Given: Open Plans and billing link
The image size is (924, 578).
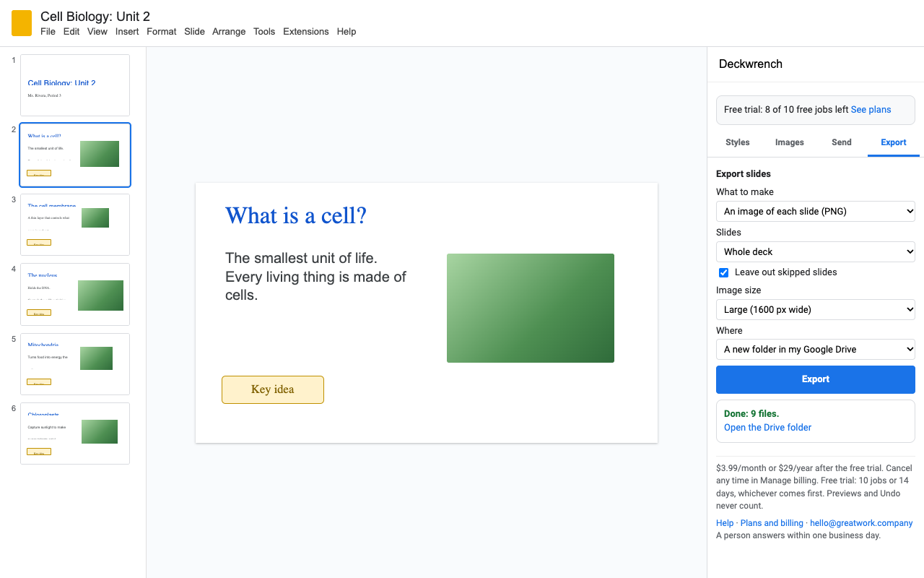Looking at the screenshot, I should coord(772,523).
